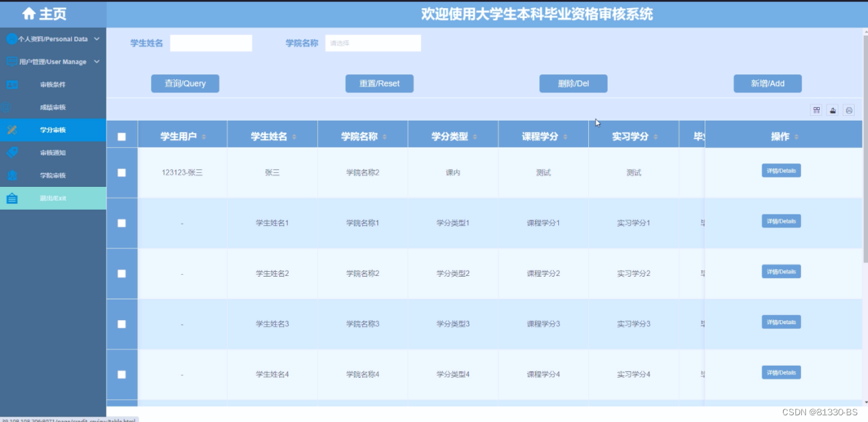Check the row for 学生姓名4
This screenshot has width=868, height=422.
pos(122,374)
